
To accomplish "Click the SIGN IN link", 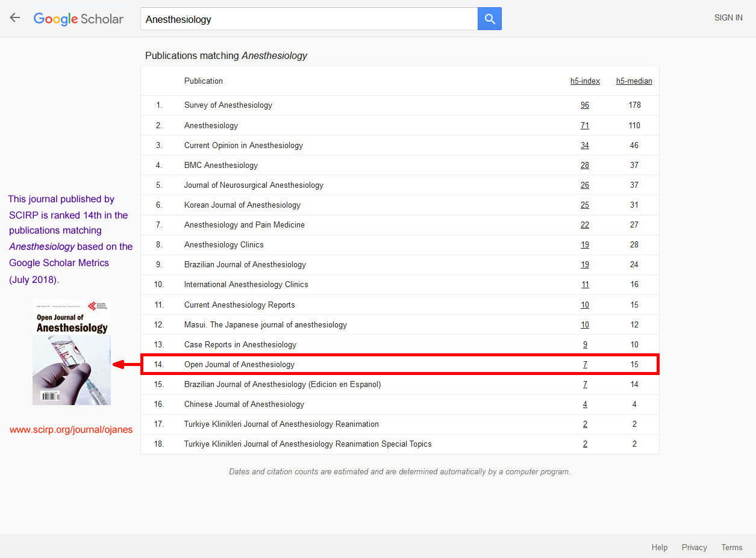I will click(x=728, y=17).
